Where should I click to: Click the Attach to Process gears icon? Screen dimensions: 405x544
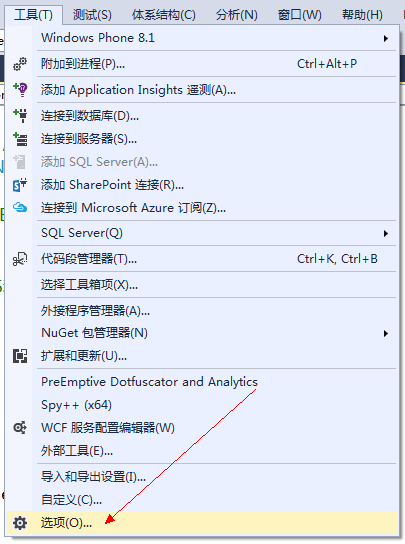tap(20, 64)
